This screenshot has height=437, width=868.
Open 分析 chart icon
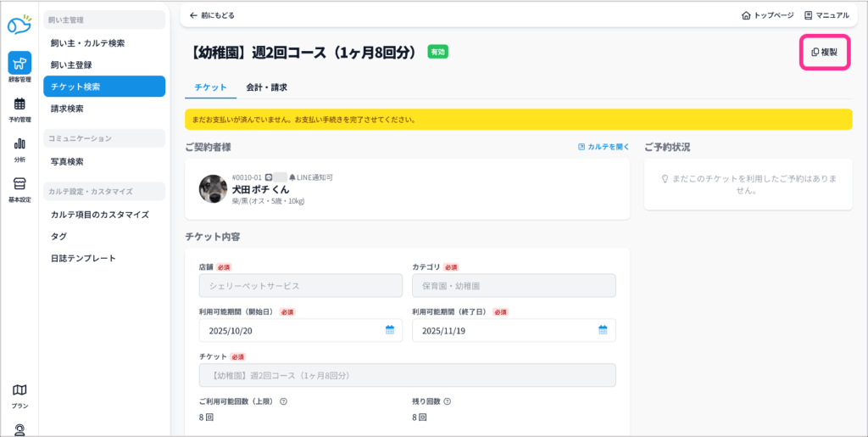[x=19, y=148]
